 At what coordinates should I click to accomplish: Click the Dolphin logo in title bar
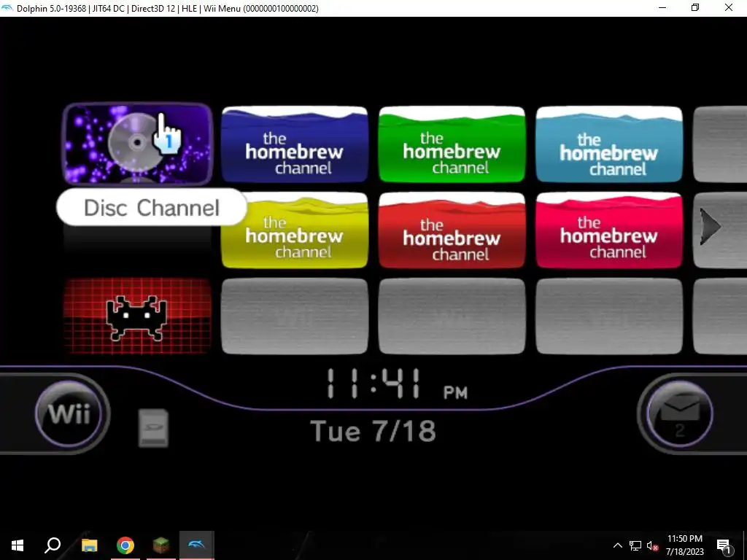click(x=7, y=8)
